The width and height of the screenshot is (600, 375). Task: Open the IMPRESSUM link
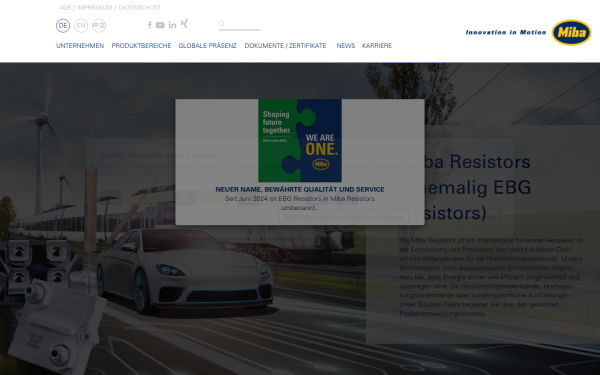(95, 8)
